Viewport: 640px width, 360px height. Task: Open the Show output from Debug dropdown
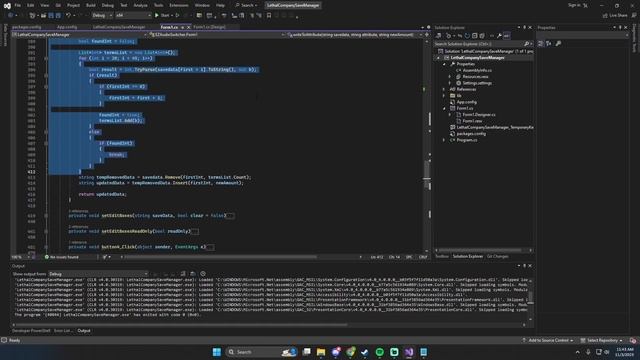pos(98,274)
